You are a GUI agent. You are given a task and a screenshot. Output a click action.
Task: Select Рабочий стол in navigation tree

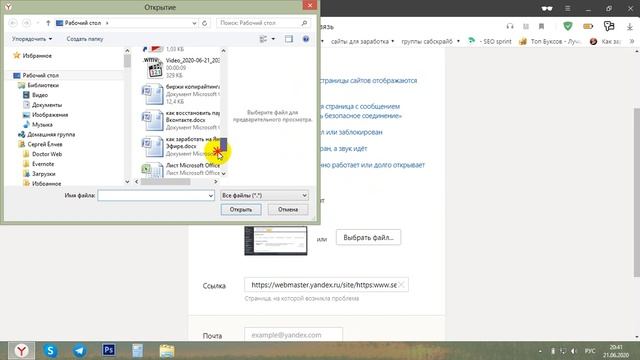(x=40, y=76)
